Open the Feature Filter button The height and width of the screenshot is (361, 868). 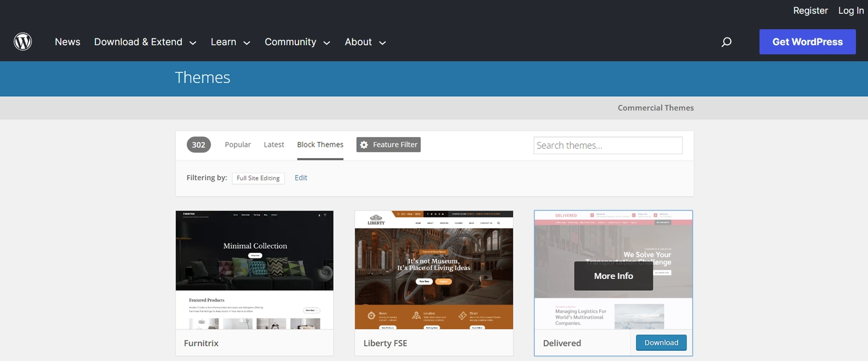tap(388, 145)
